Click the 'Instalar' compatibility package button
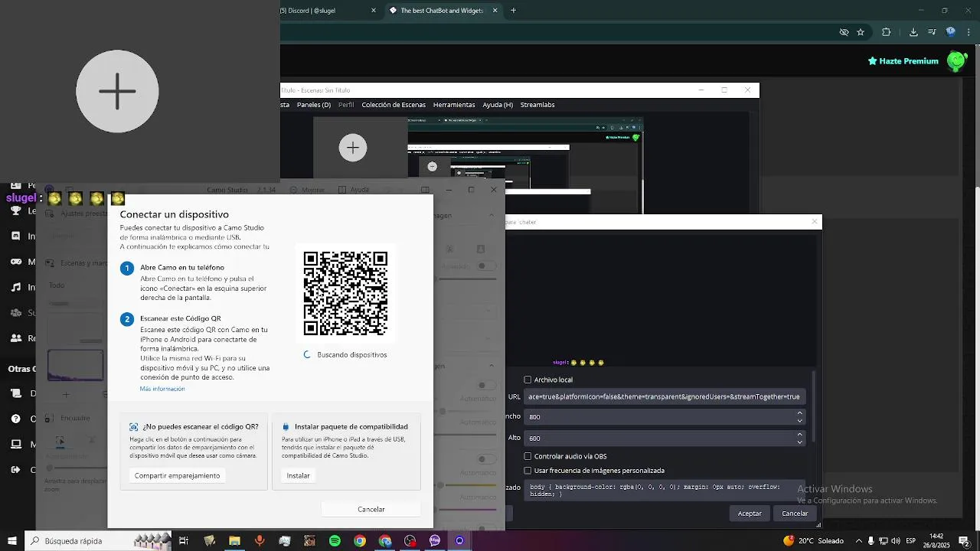 298,475
